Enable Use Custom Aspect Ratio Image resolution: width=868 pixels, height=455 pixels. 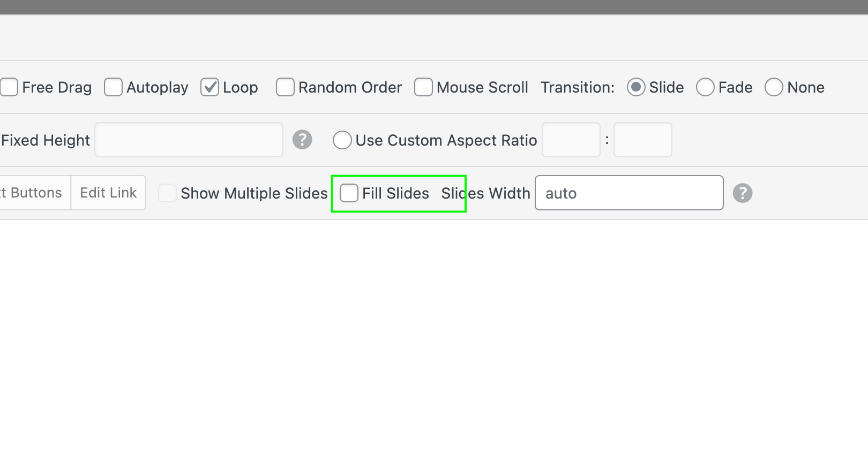pos(342,140)
